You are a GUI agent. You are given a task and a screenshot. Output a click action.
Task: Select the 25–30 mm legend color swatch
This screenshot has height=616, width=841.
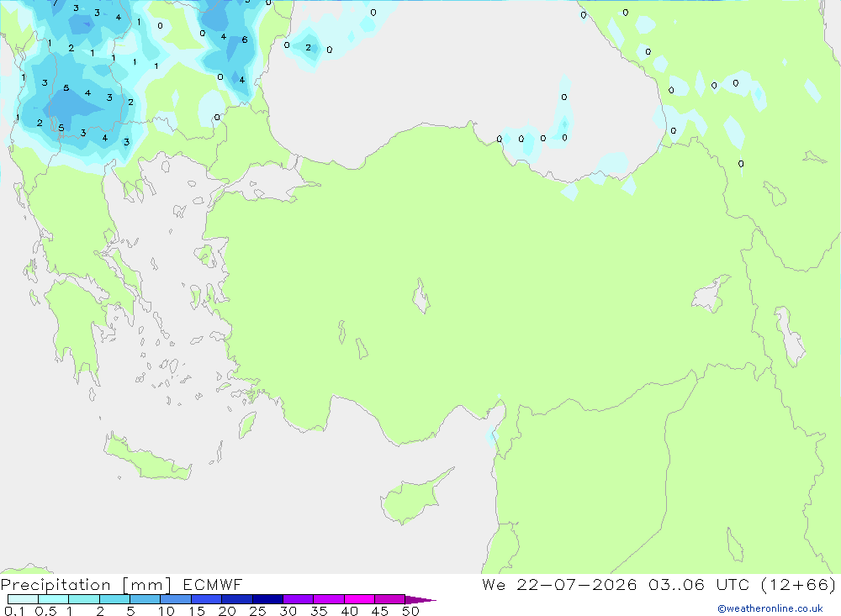(x=267, y=599)
